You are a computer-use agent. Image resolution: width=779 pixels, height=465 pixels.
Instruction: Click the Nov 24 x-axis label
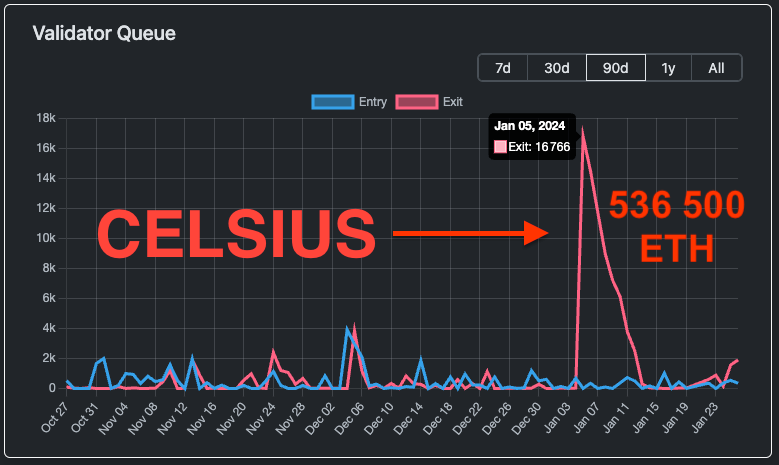coord(260,418)
